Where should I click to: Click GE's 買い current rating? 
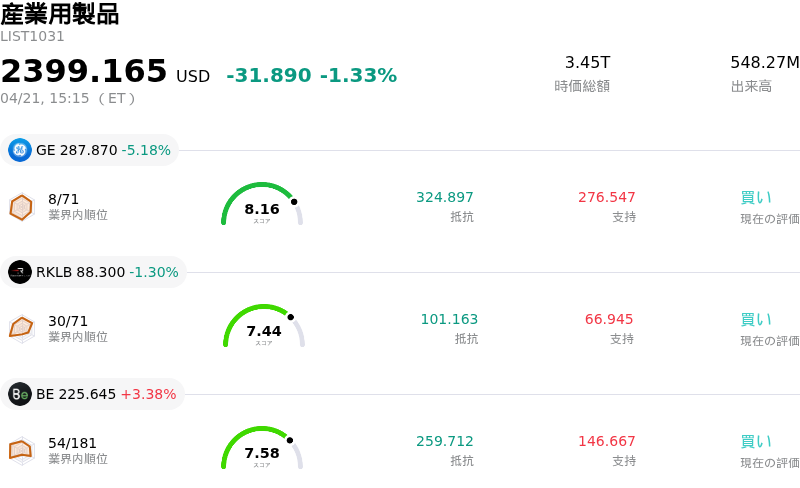756,197
